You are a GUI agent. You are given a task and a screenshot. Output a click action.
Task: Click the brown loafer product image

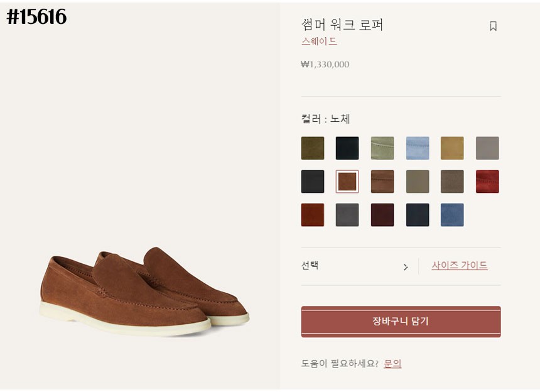pyautogui.click(x=144, y=288)
